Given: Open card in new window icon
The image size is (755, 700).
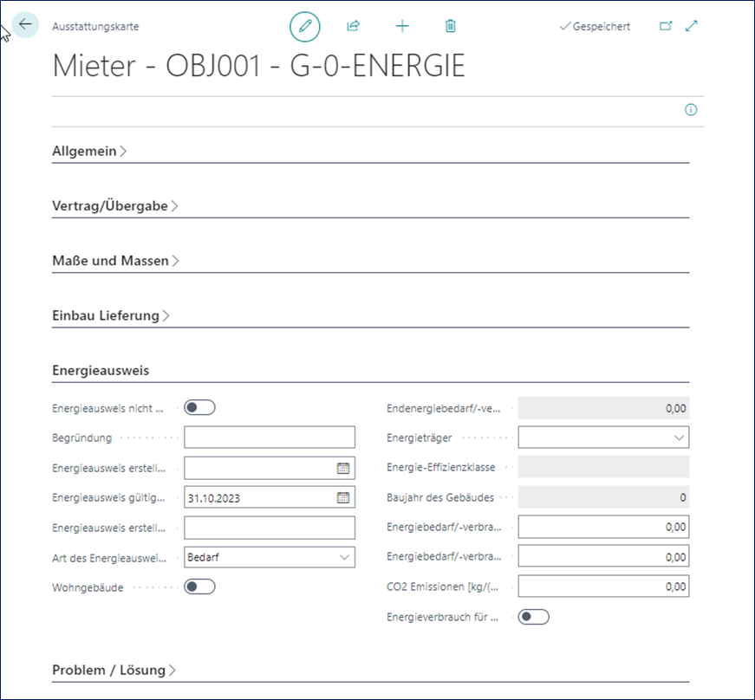Looking at the screenshot, I should [666, 26].
